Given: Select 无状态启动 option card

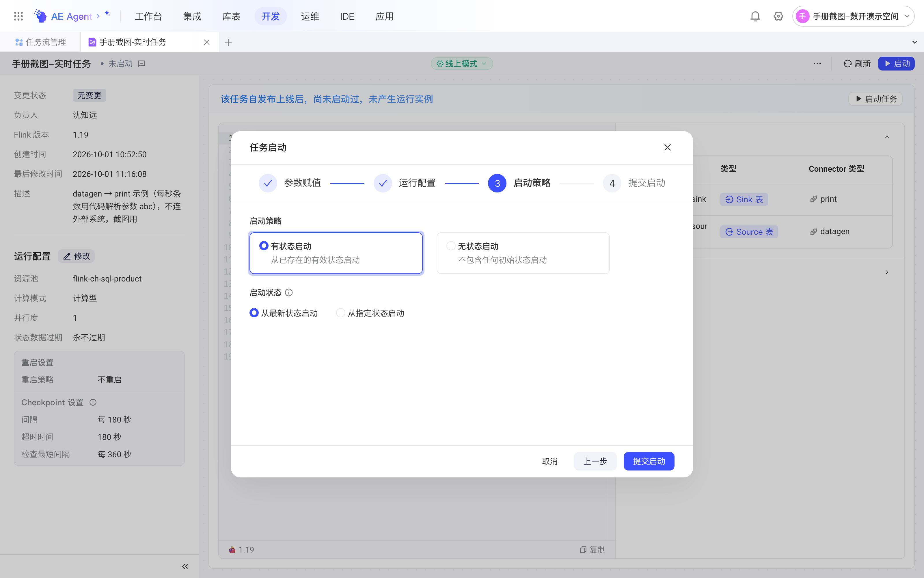Looking at the screenshot, I should (523, 253).
